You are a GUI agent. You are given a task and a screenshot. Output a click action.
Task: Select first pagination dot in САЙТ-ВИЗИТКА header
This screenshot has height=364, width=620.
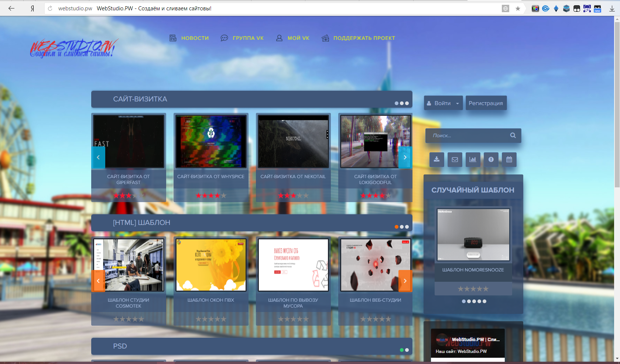[397, 103]
